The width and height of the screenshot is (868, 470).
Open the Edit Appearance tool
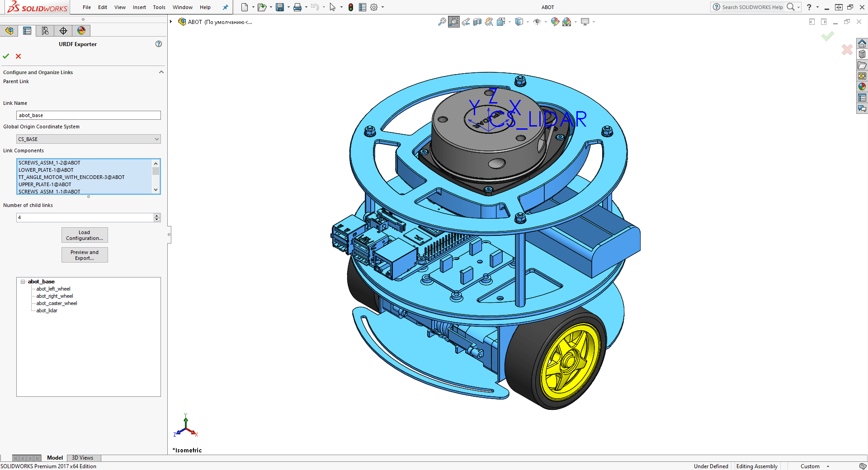(555, 22)
